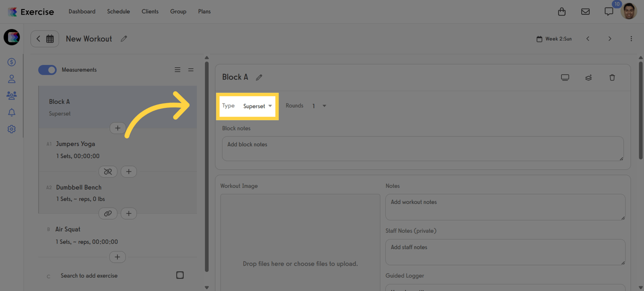Screen dimensions: 644x291
Task: Open the Week 2:Sun date selector
Action: pyautogui.click(x=554, y=39)
